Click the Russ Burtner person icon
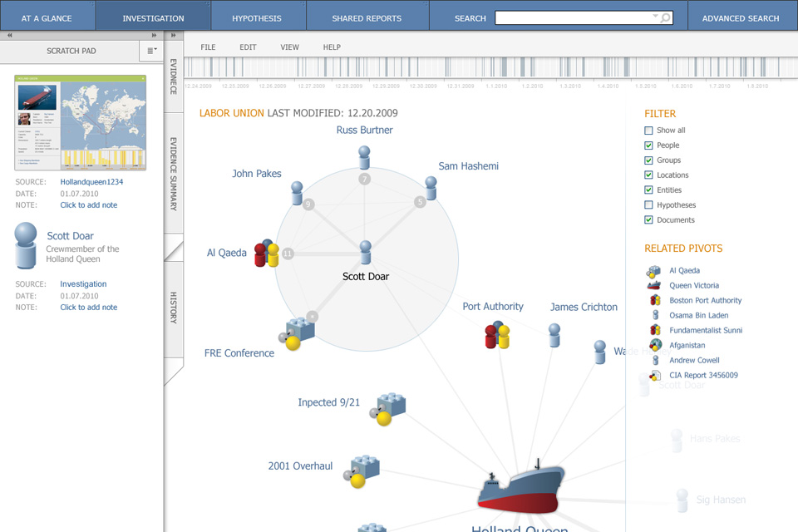 pos(364,158)
